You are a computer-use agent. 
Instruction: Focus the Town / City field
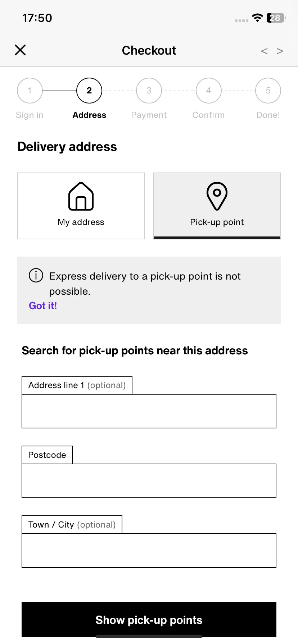(149, 551)
